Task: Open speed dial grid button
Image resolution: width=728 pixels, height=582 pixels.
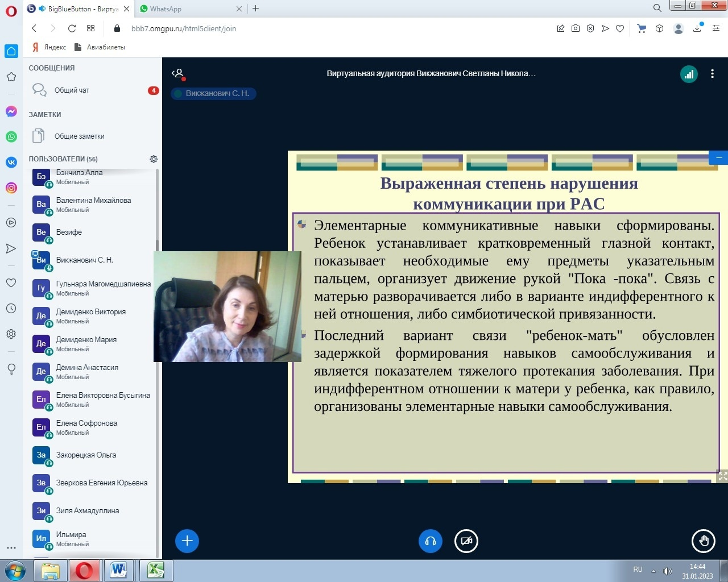Action: click(90, 28)
